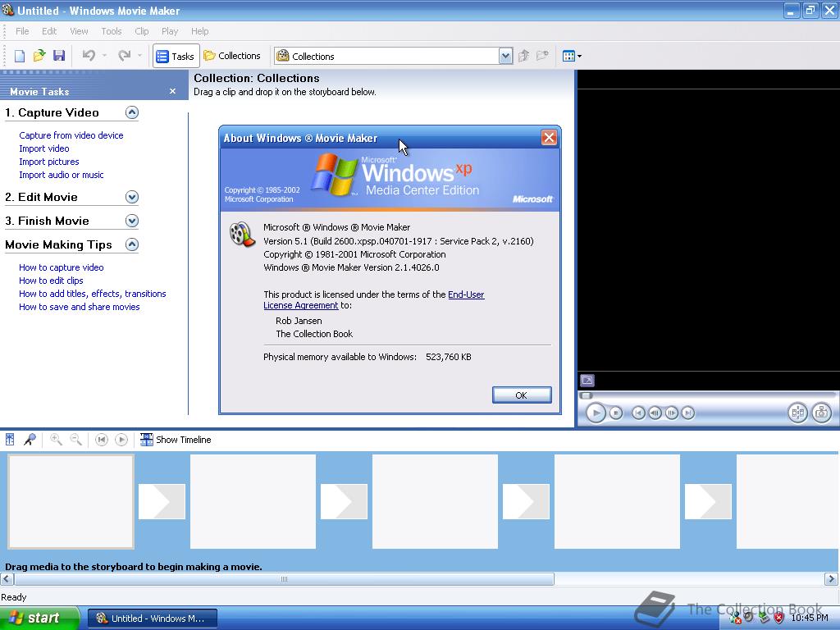
Task: Open the View menu
Action: click(x=79, y=31)
